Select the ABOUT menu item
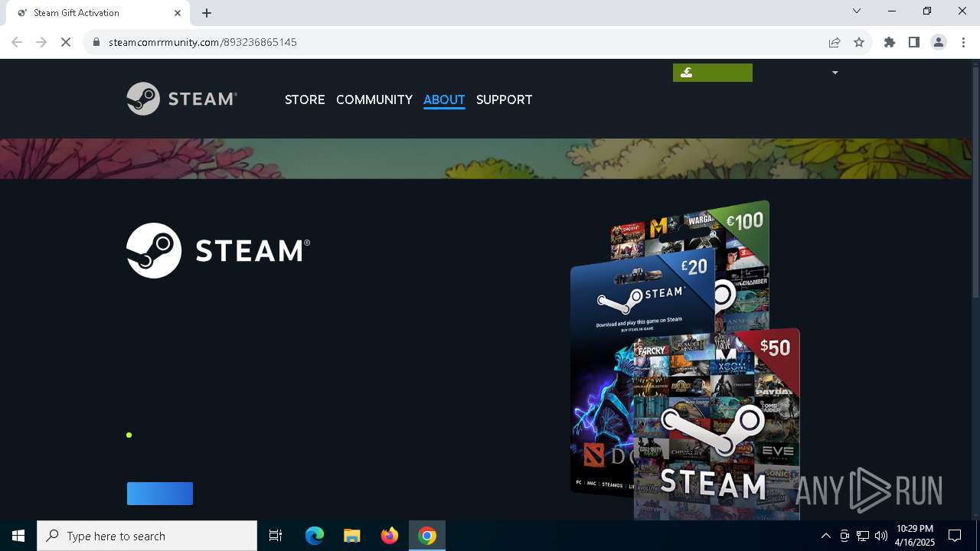Viewport: 980px width, 551px height. tap(444, 99)
